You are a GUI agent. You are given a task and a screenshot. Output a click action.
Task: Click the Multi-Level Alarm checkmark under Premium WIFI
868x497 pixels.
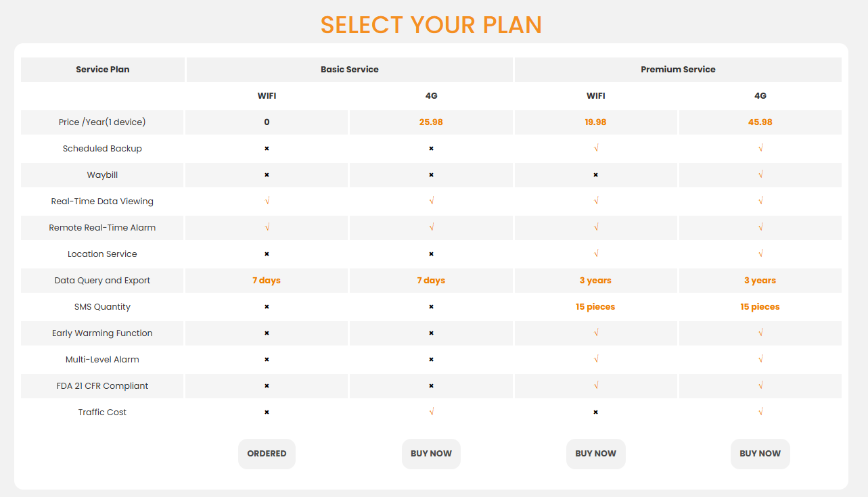click(x=596, y=359)
